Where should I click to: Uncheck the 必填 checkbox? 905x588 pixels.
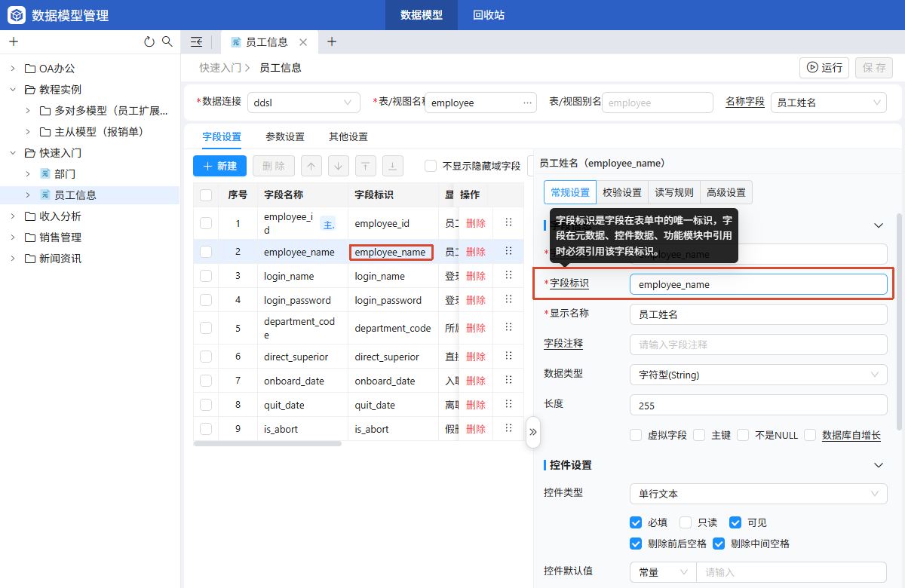pos(636,522)
